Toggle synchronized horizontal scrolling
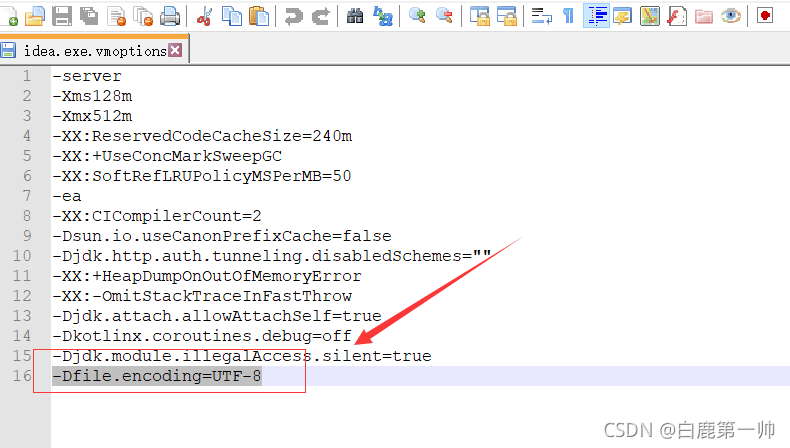 [506, 16]
